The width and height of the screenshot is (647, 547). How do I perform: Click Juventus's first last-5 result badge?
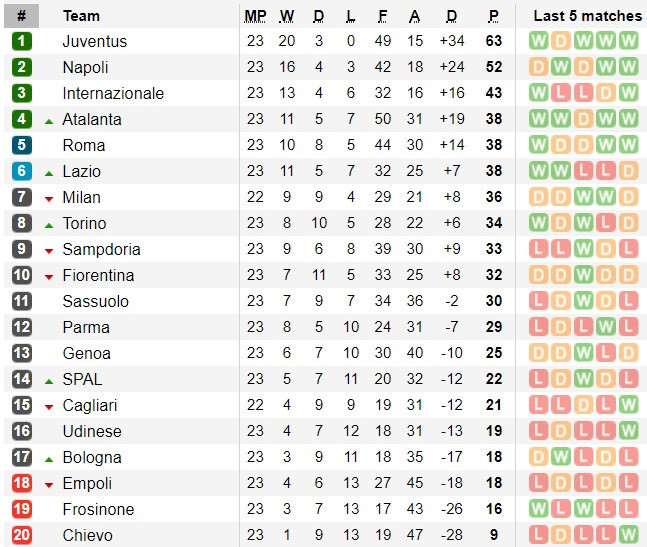coord(539,41)
